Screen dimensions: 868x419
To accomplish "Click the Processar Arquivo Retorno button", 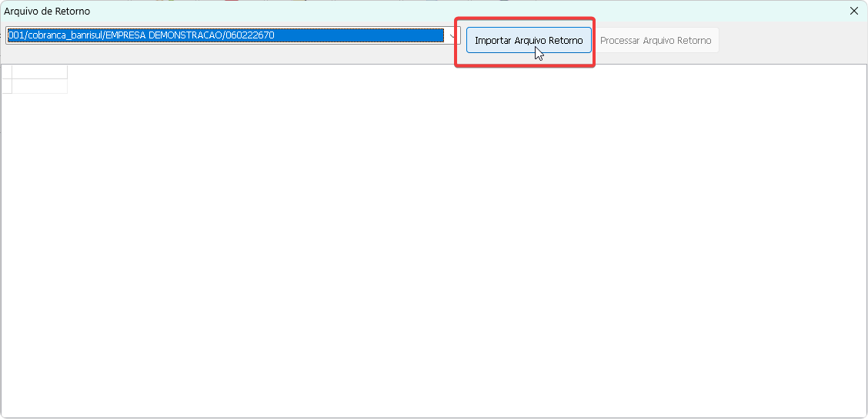I will pos(656,41).
